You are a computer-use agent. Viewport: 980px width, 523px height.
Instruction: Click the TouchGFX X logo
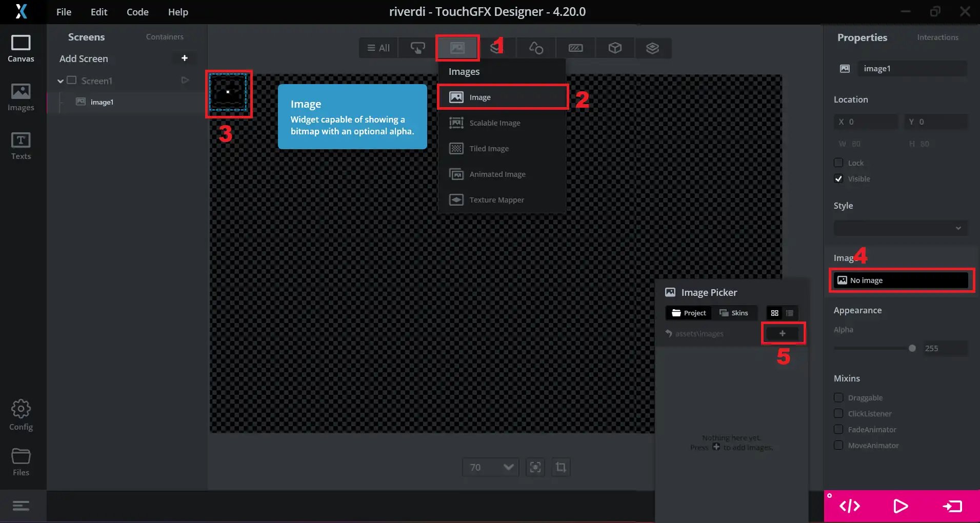[x=21, y=11]
